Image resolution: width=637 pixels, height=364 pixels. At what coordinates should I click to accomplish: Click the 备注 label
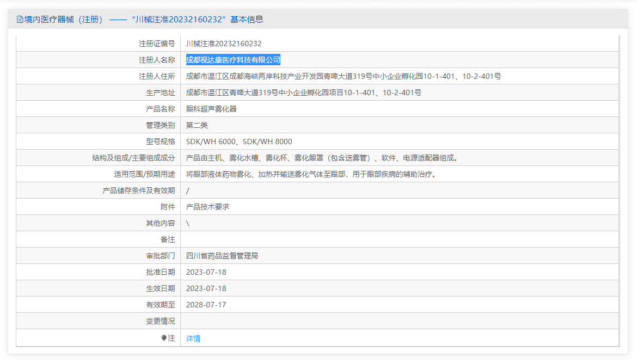tap(168, 239)
